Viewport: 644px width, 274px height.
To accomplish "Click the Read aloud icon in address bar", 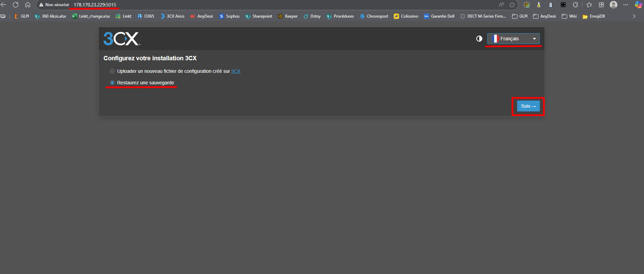I will (501, 5).
